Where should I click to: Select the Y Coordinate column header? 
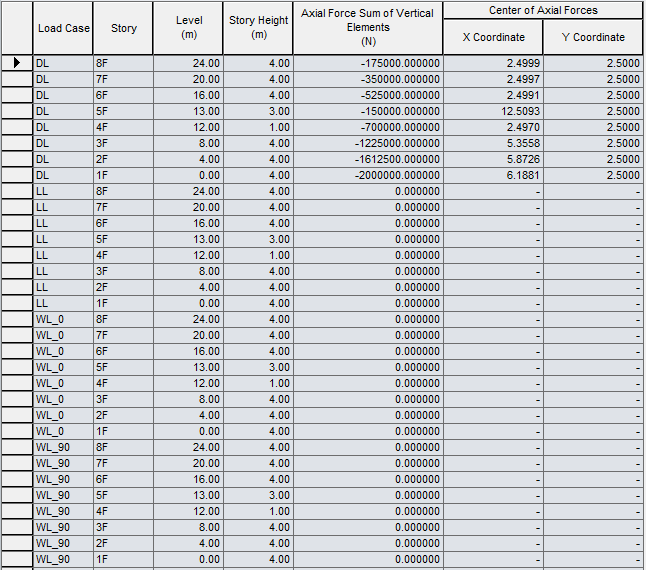pos(593,37)
